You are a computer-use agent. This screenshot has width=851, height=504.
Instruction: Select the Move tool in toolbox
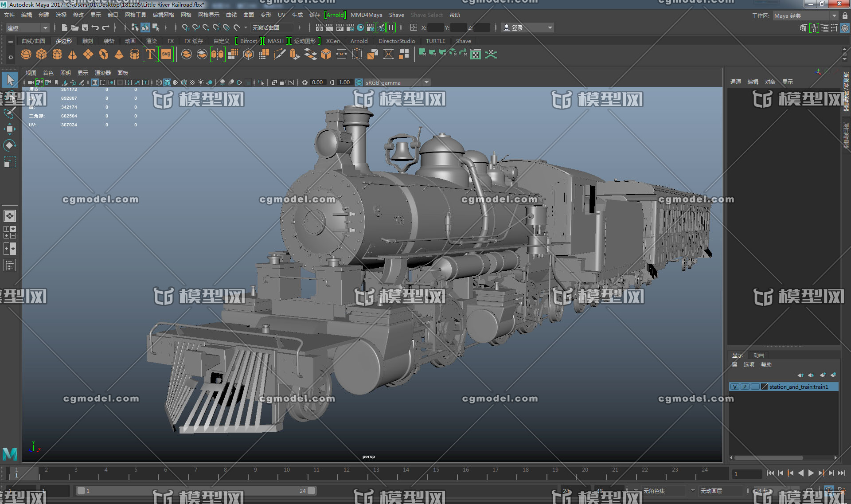[x=10, y=129]
